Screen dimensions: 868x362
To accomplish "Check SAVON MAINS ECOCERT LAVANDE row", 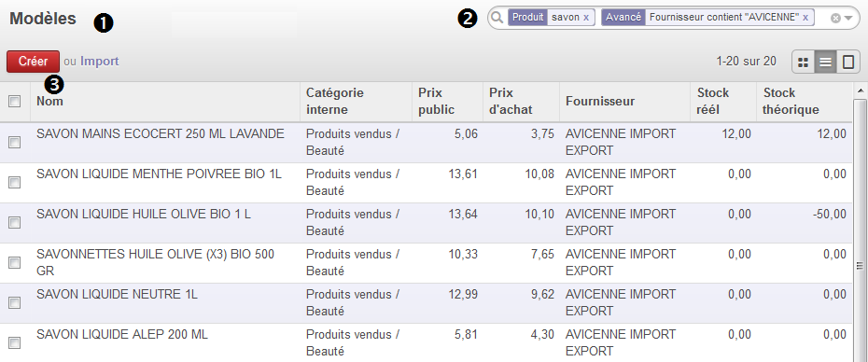I will (14, 142).
